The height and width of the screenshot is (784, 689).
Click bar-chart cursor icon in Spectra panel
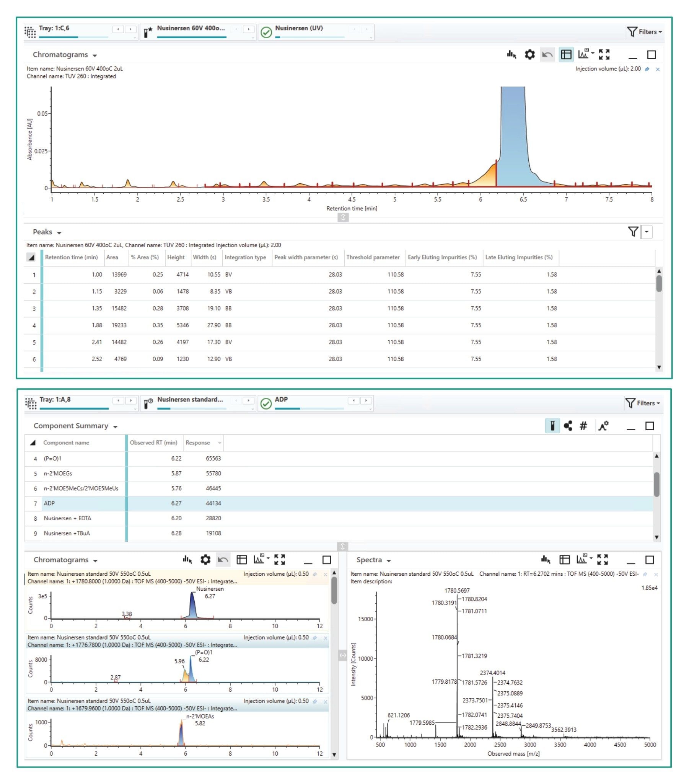(x=546, y=560)
